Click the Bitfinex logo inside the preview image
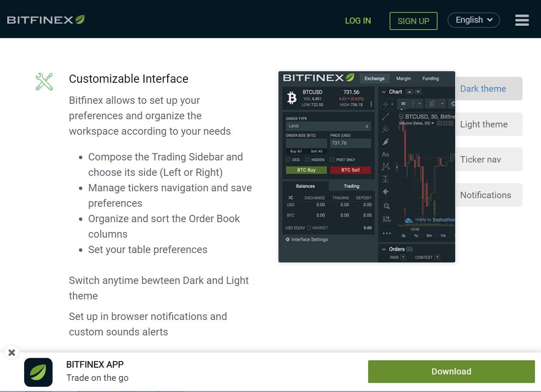The height and width of the screenshot is (392, 541). [318, 78]
